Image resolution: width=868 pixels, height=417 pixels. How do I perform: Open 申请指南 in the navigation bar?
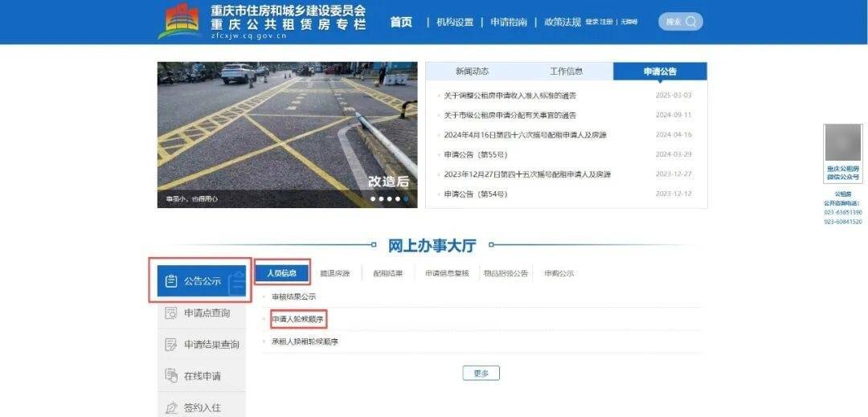[x=509, y=22]
